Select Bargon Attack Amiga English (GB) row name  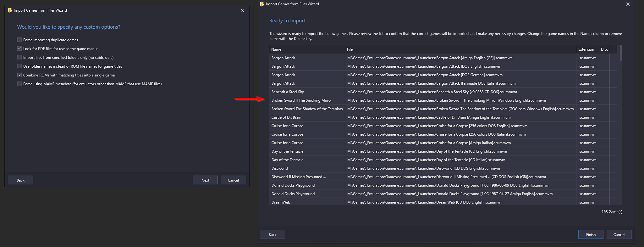307,58
